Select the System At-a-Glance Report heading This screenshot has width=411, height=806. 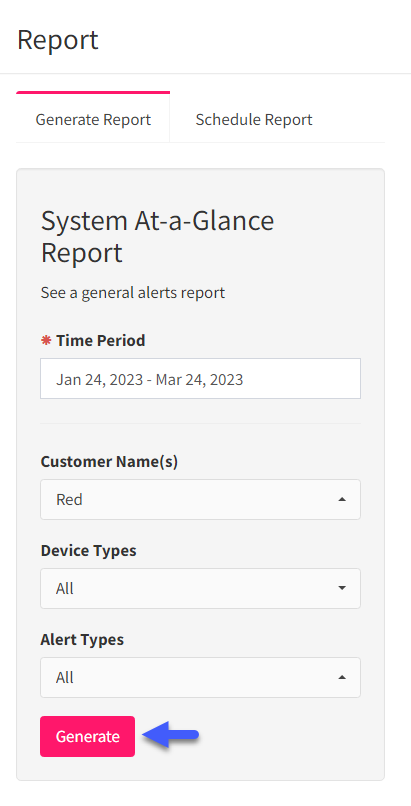coord(157,236)
